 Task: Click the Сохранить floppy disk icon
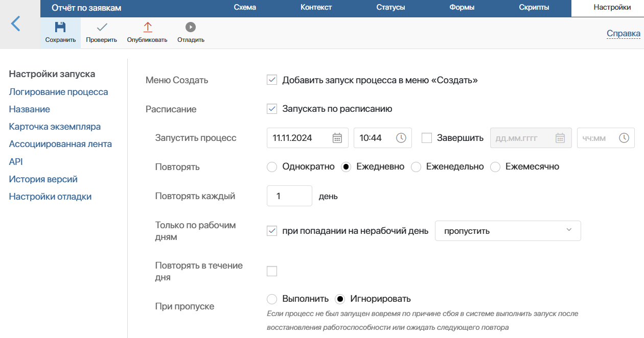(60, 27)
